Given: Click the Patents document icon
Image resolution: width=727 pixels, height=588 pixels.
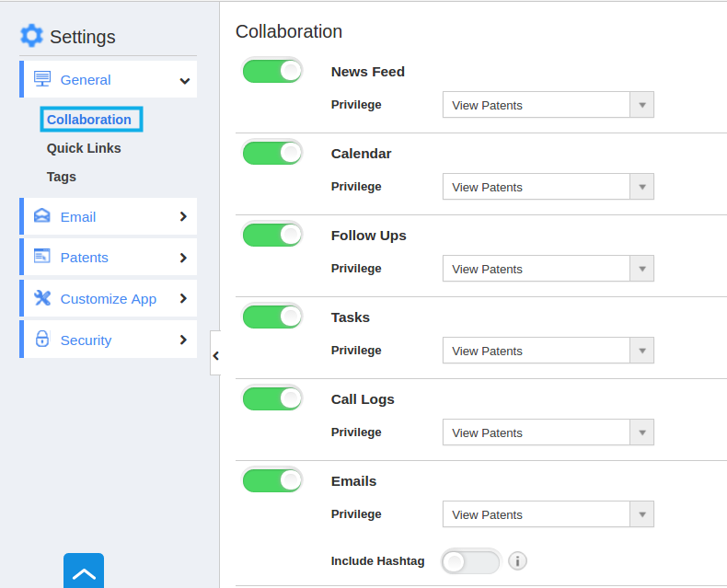Looking at the screenshot, I should click(x=41, y=256).
